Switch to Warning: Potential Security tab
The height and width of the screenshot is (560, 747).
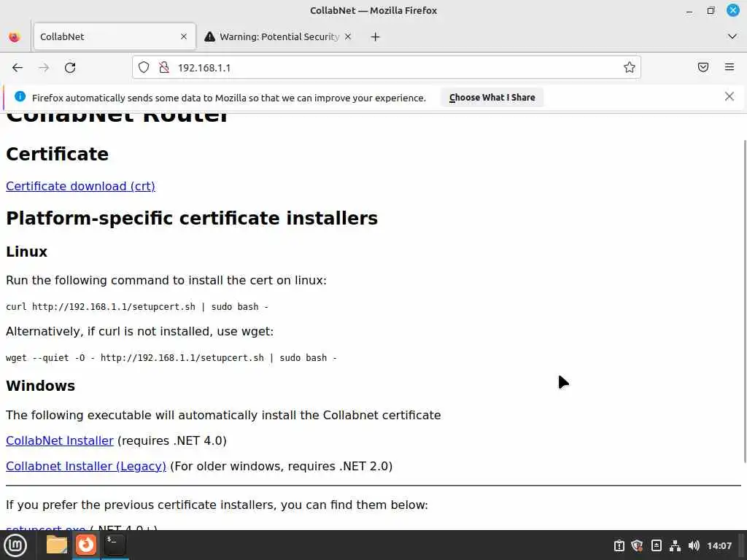coord(279,36)
